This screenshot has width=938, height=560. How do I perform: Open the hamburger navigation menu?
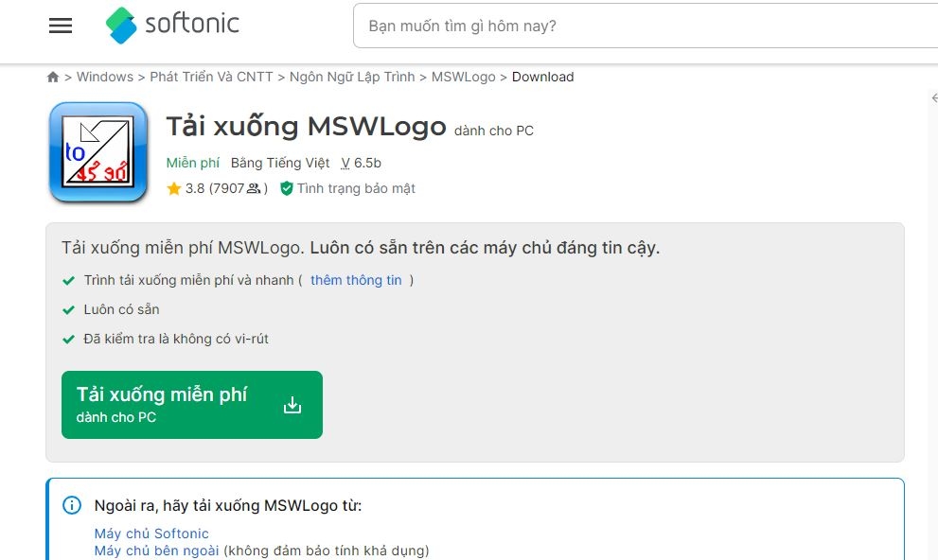click(60, 26)
